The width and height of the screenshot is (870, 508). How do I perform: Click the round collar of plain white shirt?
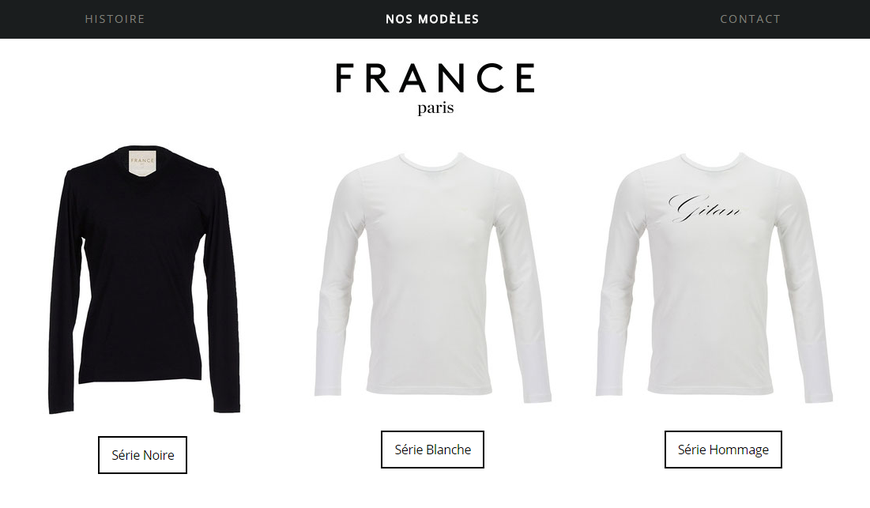click(x=433, y=163)
